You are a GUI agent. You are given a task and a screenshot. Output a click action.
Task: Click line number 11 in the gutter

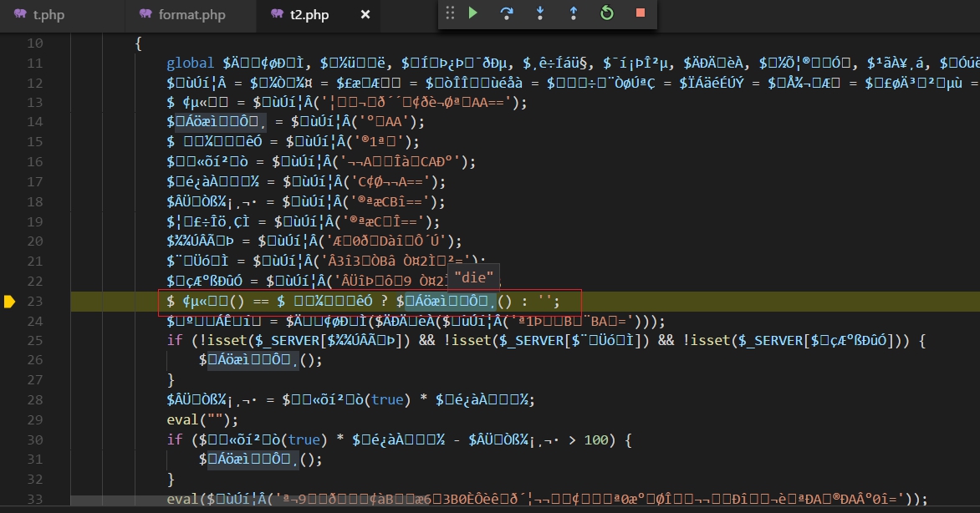tap(35, 63)
